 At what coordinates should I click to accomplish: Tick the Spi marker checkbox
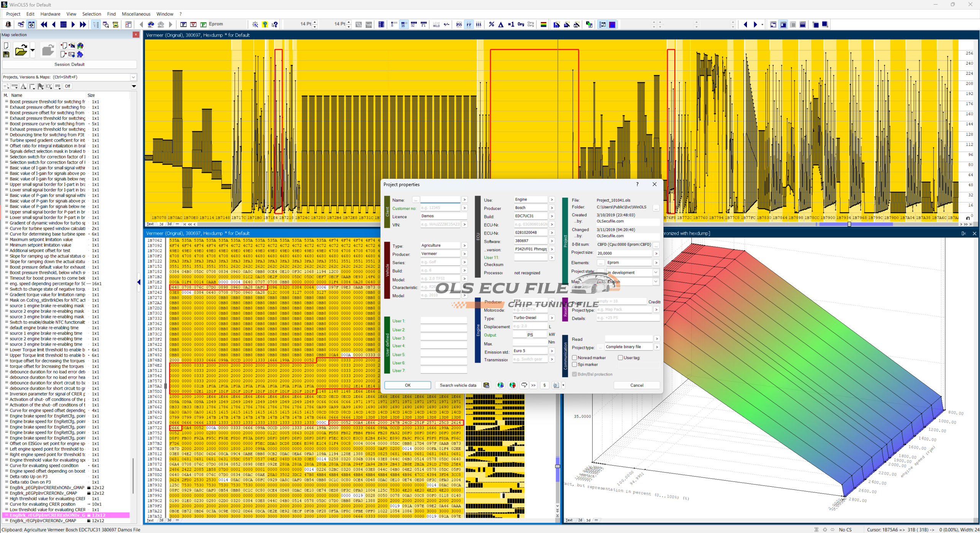pos(575,365)
